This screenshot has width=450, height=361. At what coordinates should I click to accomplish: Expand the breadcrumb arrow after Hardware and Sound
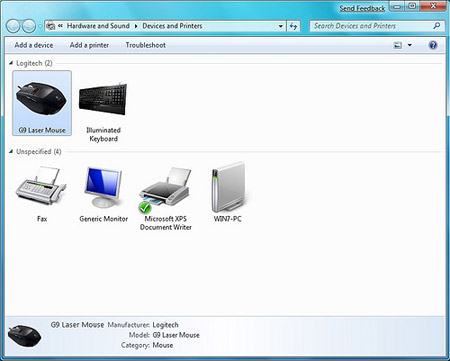[136, 26]
